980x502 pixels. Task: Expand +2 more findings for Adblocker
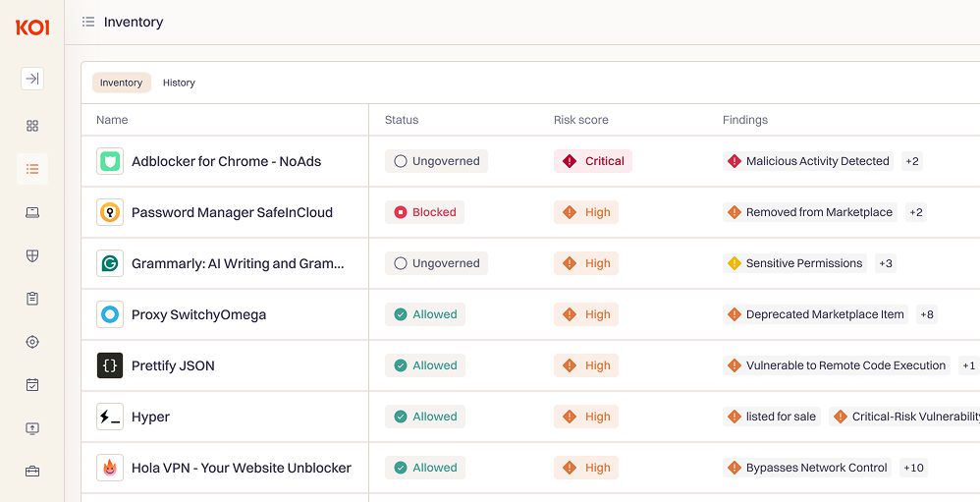point(912,161)
